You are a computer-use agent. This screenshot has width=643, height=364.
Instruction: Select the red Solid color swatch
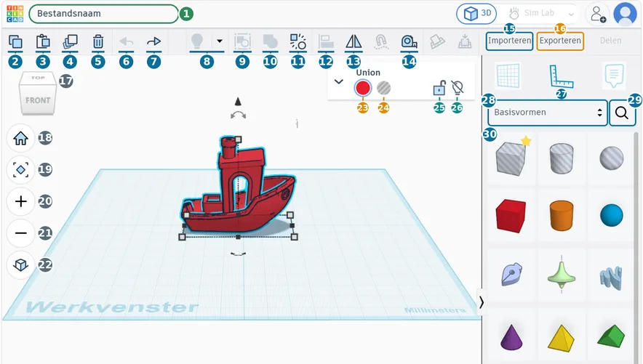pos(363,88)
